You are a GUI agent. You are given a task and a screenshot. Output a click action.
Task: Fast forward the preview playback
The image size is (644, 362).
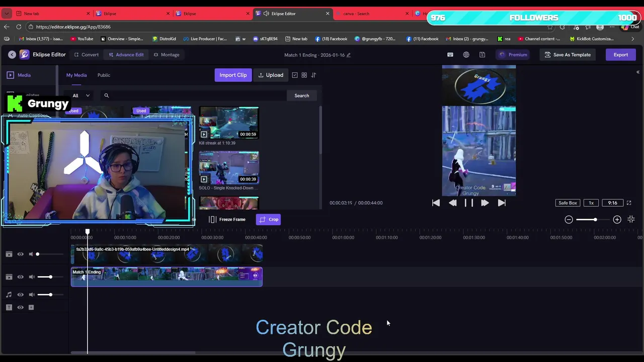485,203
